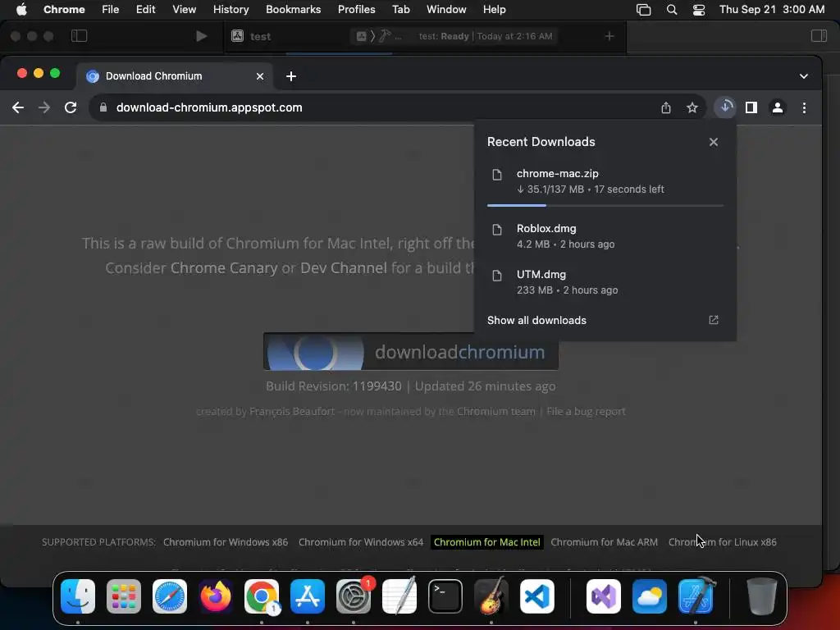840x630 pixels.
Task: Select Chromium for Linux x86
Action: point(722,542)
